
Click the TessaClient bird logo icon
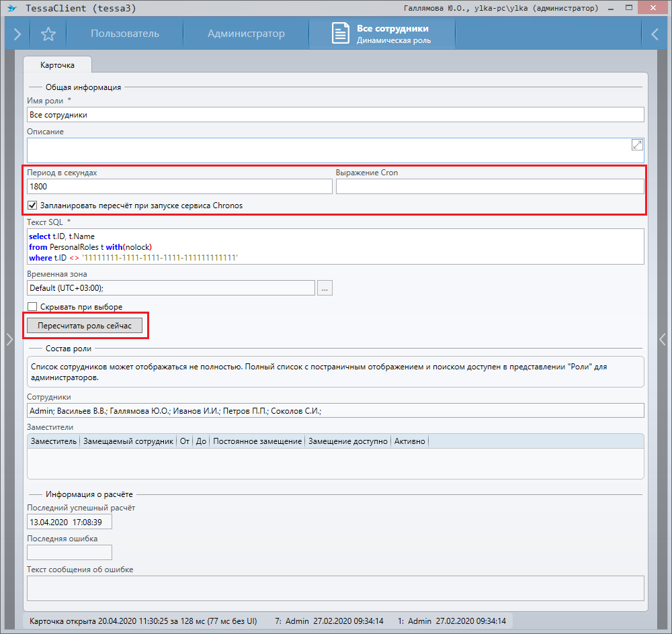[12, 8]
